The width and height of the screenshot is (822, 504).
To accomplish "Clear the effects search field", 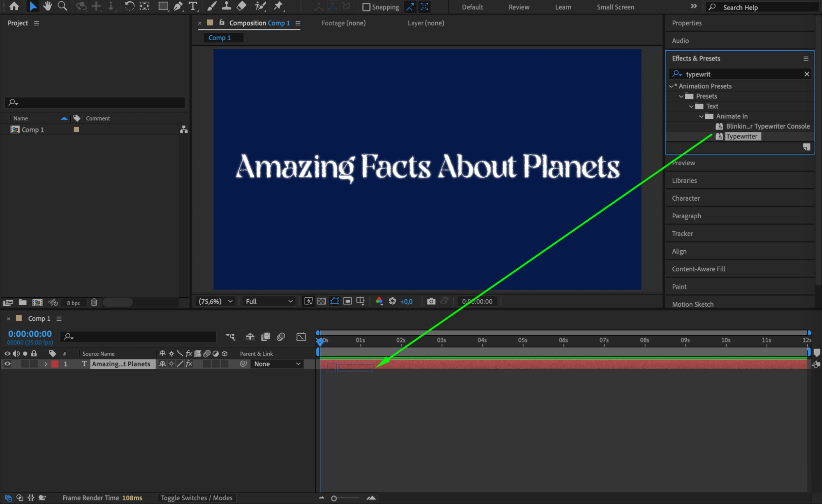I will (x=806, y=74).
